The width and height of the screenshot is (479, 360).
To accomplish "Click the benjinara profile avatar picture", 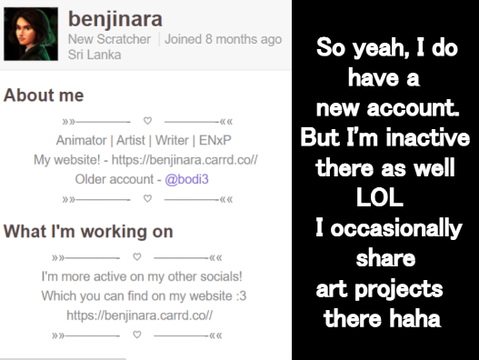I will coord(31,34).
